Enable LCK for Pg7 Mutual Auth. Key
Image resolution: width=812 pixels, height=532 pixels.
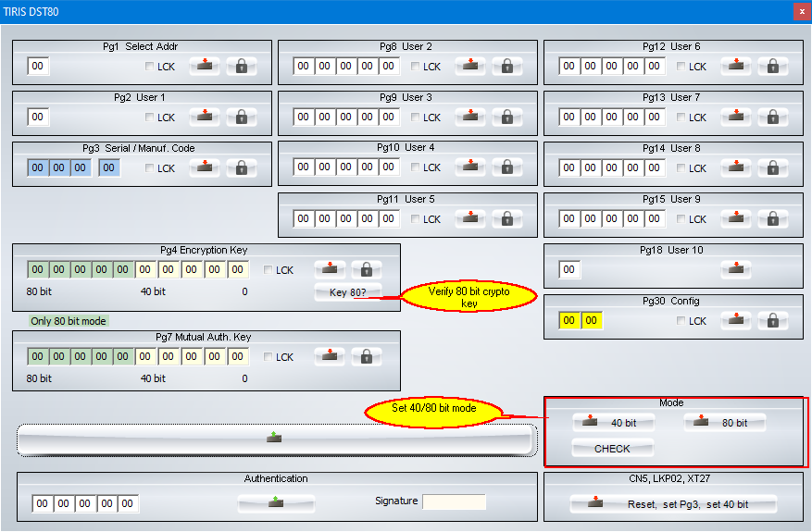coord(268,356)
